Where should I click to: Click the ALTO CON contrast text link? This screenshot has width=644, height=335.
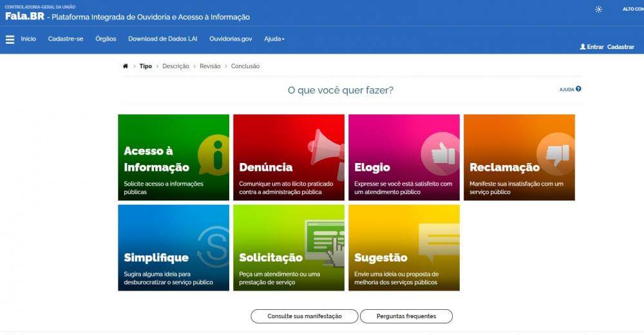633,9
